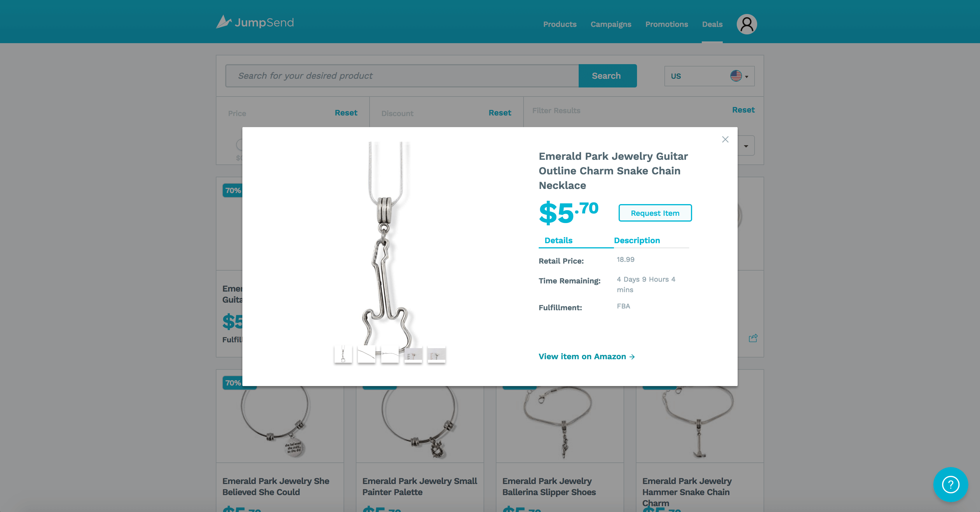Select the fourth product thumbnail

pyautogui.click(x=413, y=355)
